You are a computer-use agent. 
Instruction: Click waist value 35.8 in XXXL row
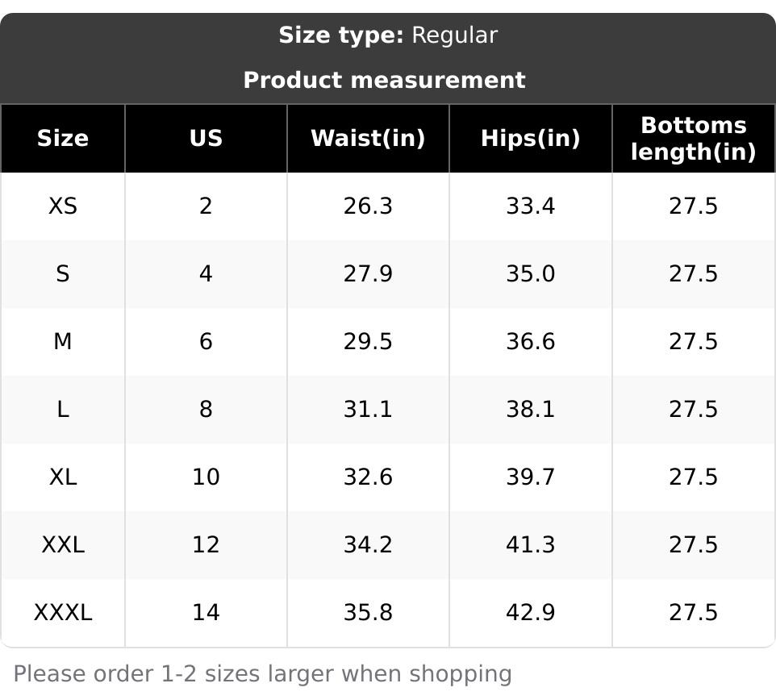click(x=368, y=613)
